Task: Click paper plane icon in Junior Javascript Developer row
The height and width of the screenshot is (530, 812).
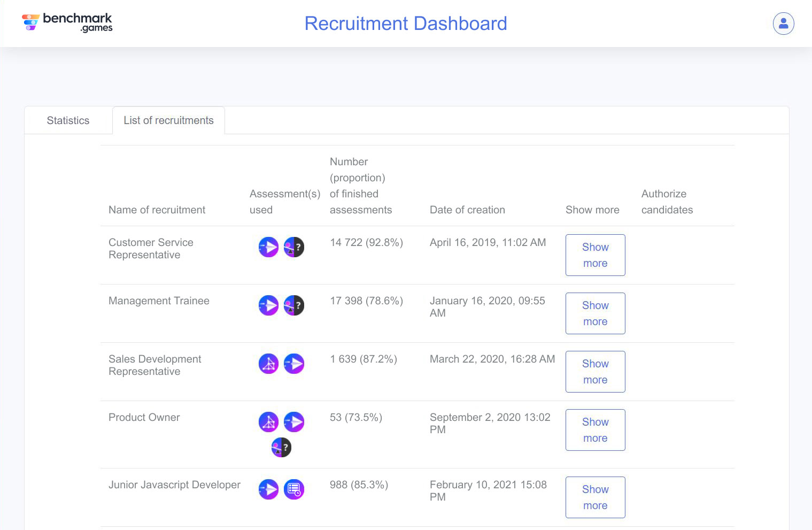Action: (268, 489)
